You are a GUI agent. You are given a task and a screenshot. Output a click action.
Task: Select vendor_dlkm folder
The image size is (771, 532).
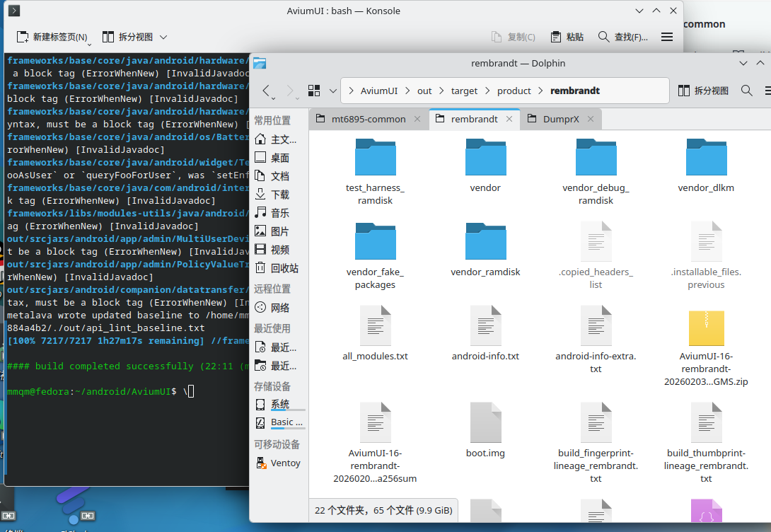pos(706,166)
